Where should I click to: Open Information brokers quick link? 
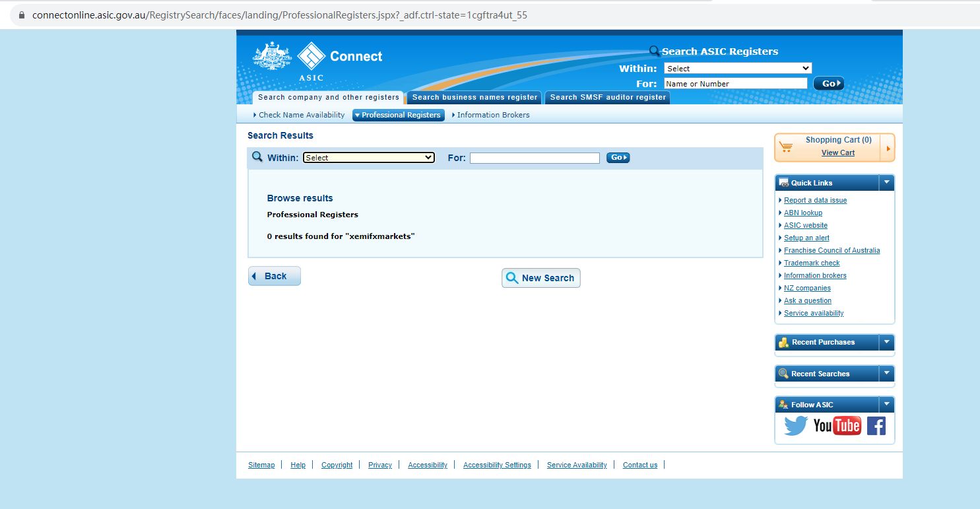(x=815, y=275)
